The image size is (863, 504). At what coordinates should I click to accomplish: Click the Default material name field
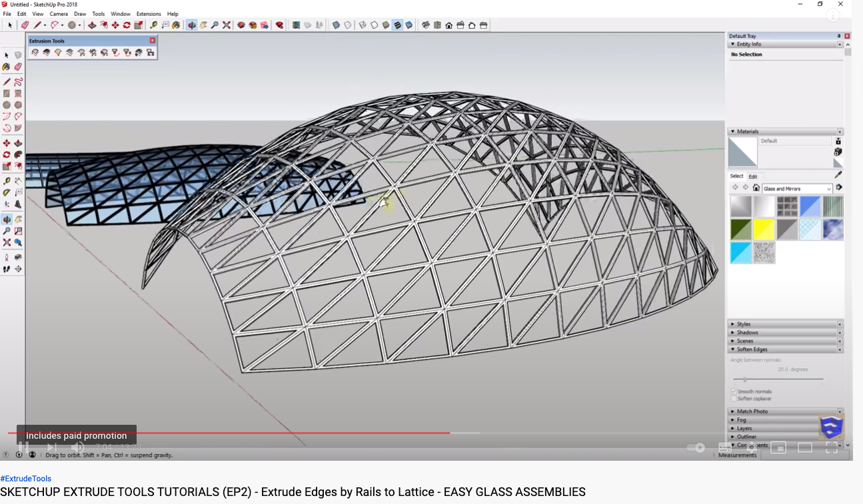pyautogui.click(x=796, y=141)
